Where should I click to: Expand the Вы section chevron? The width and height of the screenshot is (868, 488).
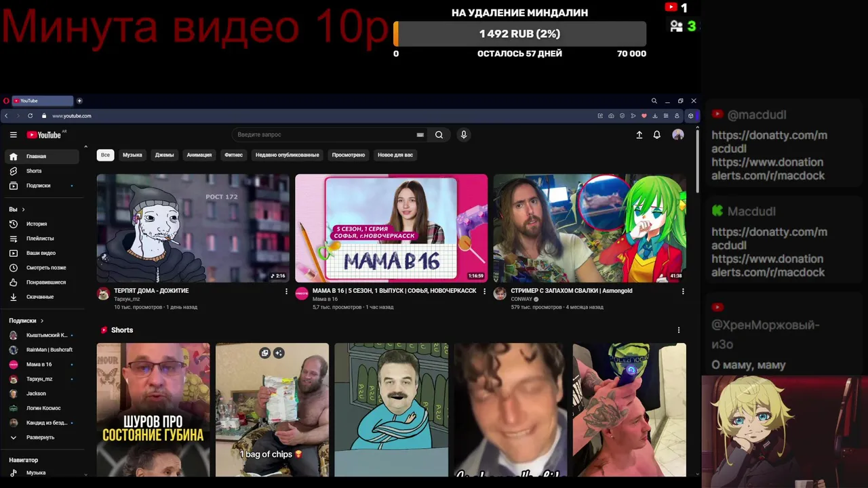tap(23, 209)
